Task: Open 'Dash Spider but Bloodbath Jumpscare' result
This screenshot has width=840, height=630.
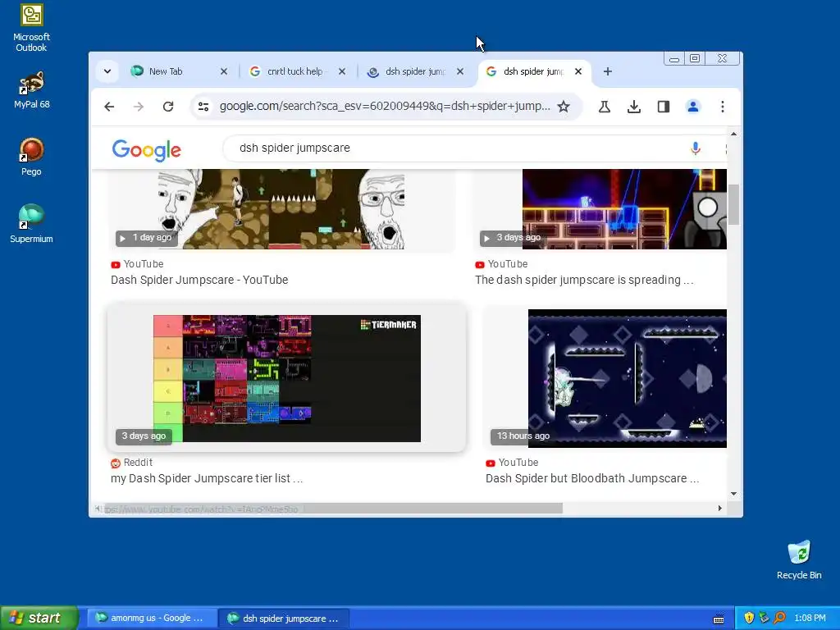Action: click(x=592, y=478)
